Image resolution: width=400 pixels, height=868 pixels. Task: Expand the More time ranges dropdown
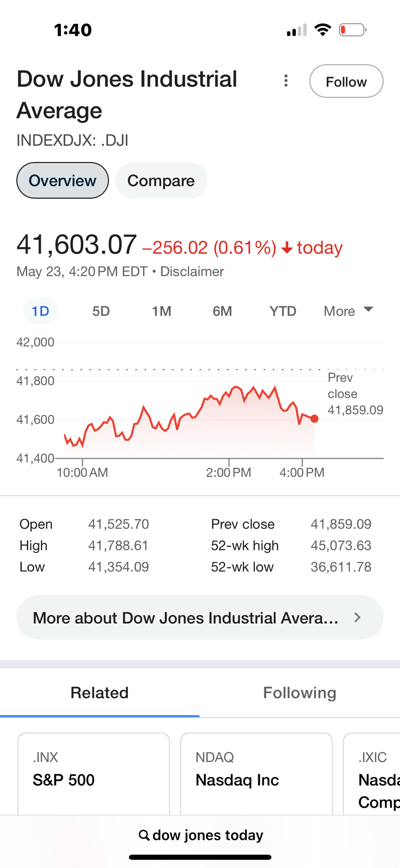tap(348, 311)
